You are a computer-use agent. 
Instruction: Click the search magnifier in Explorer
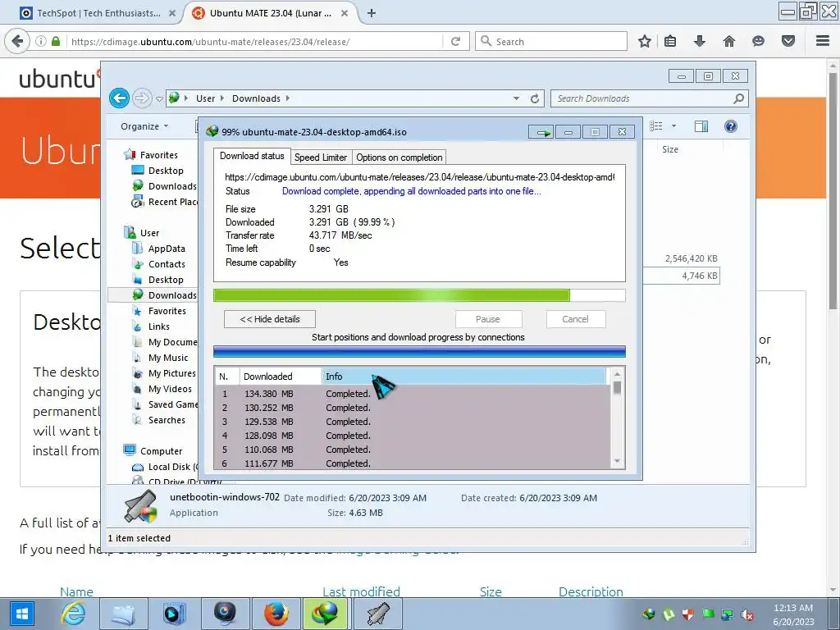point(739,98)
